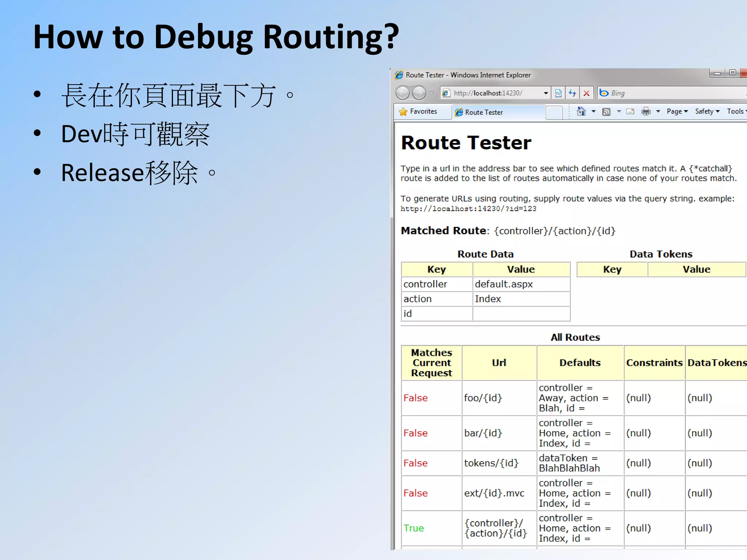The image size is (747, 560).
Task: Open a new blank tab
Action: 554,112
